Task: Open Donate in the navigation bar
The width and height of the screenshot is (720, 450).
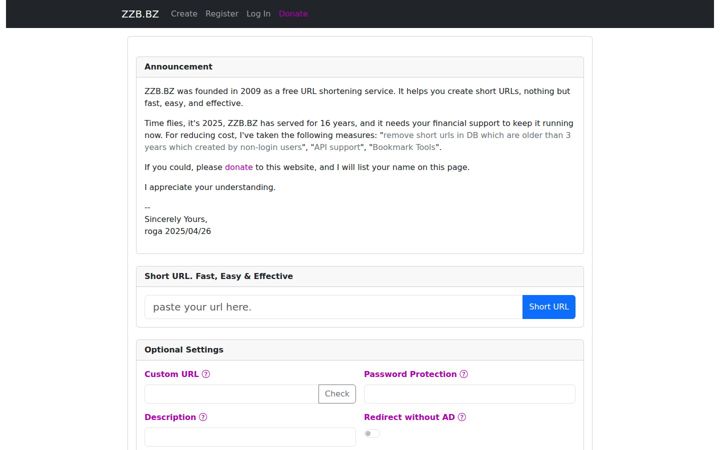Action: 293,14
